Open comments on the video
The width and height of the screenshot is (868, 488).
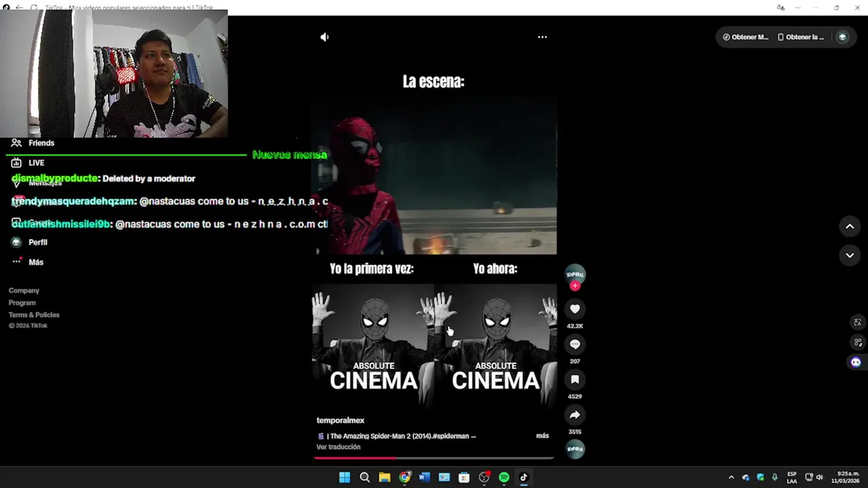tap(575, 344)
